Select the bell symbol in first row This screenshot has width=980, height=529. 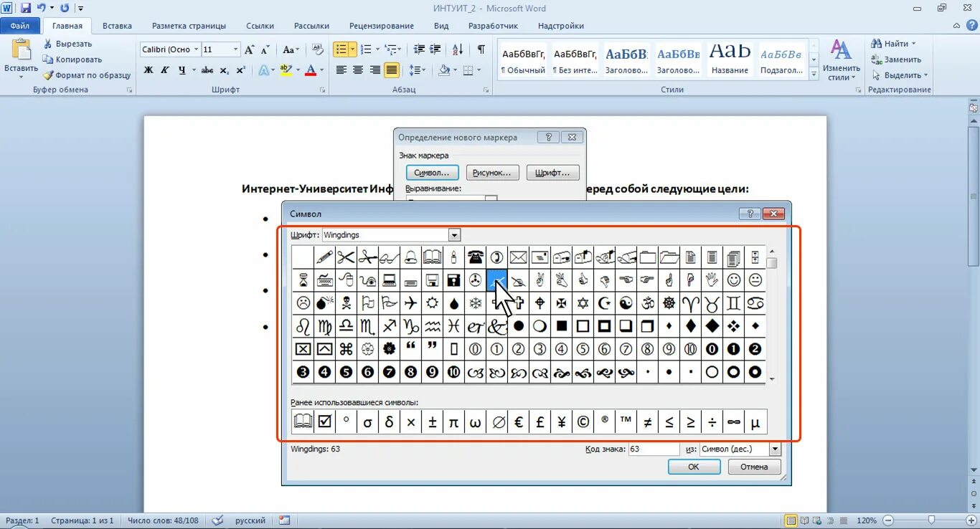click(x=410, y=257)
